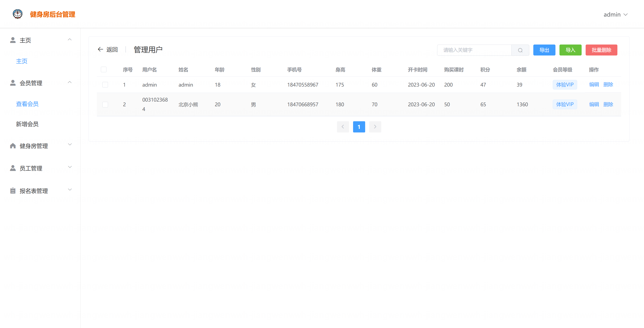
Task: Click the 报名表管理 clipboard icon
Action: (x=13, y=191)
